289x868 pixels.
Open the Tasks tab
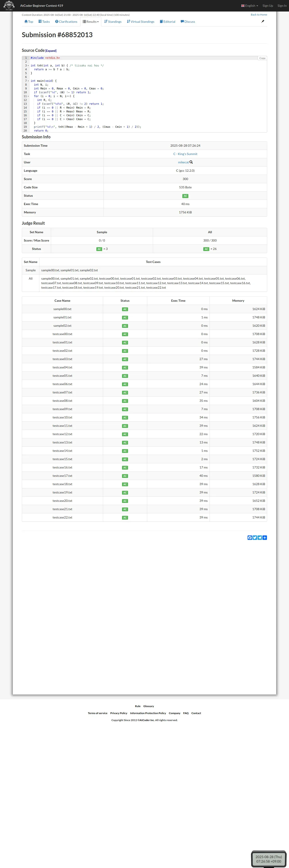(x=44, y=22)
